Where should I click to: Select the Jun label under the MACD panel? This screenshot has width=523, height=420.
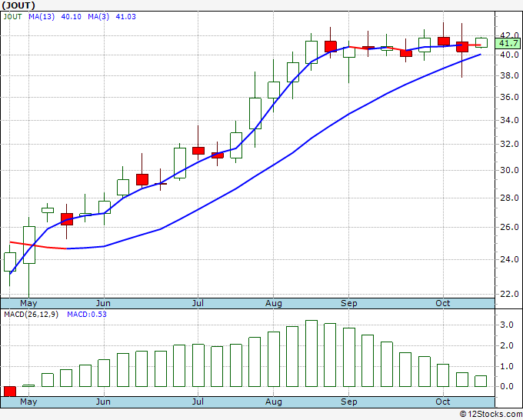(x=103, y=402)
